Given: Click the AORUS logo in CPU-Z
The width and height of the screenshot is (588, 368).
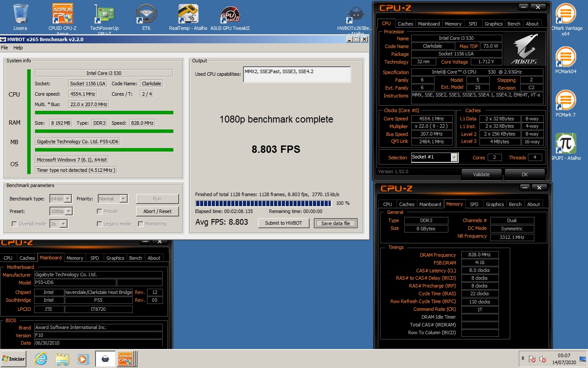Looking at the screenshot, I should click(524, 49).
